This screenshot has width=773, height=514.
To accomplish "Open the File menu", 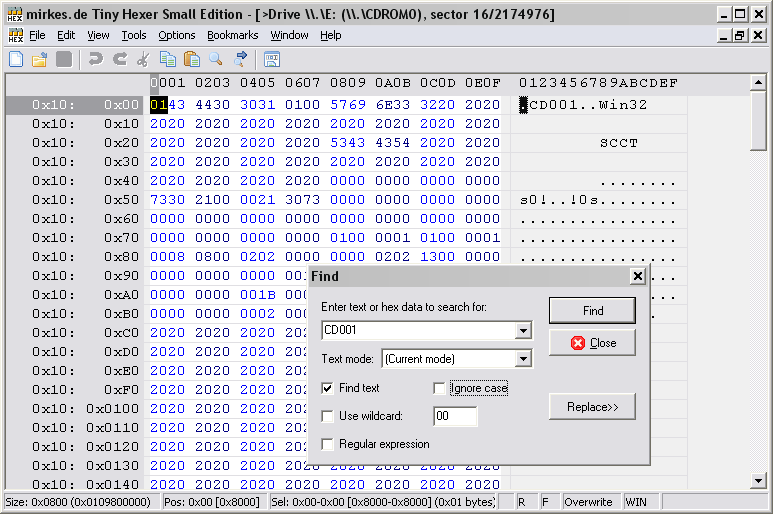I will click(37, 35).
